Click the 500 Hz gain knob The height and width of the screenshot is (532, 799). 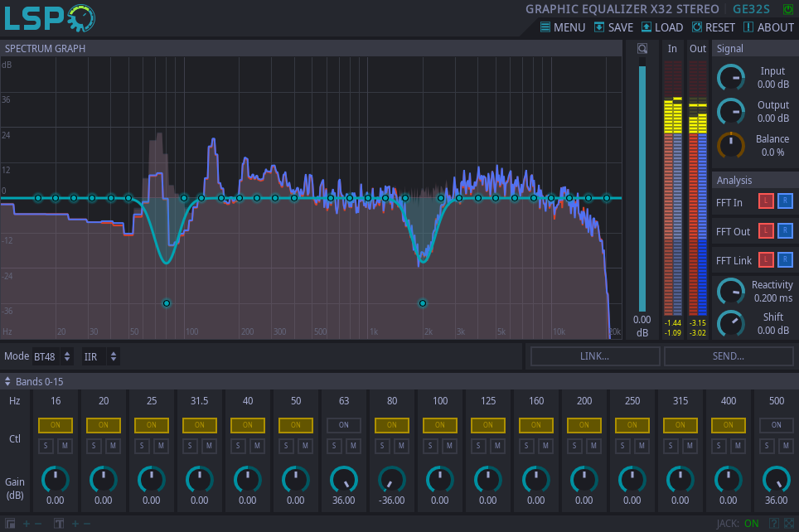click(x=776, y=480)
